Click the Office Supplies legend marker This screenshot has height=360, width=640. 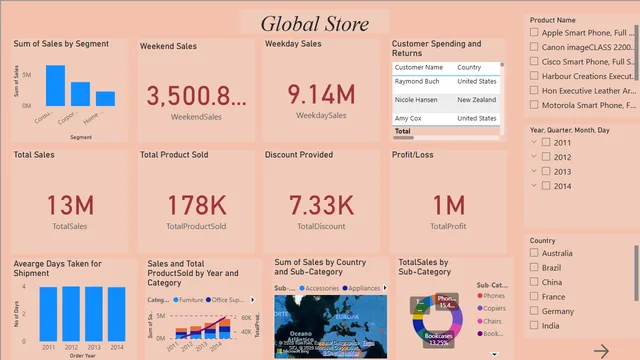tap(208, 300)
